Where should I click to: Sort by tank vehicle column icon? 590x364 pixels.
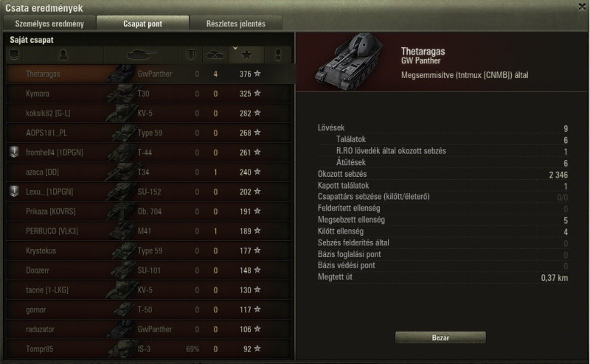[x=142, y=55]
